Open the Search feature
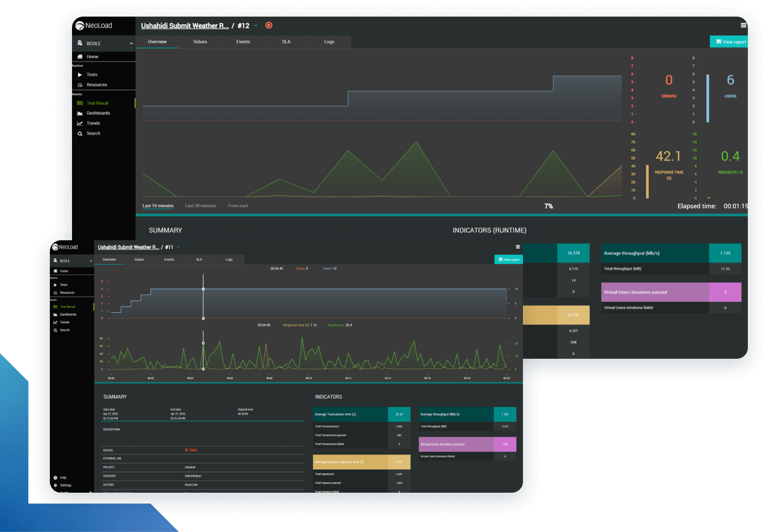 pos(93,133)
